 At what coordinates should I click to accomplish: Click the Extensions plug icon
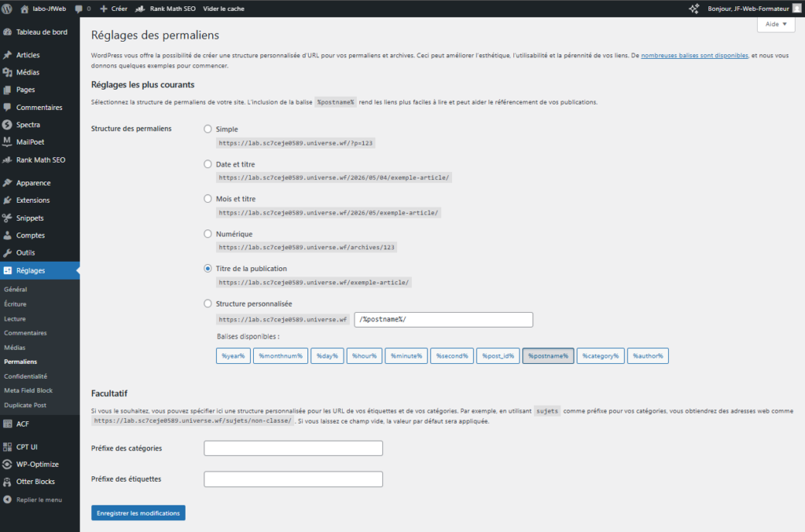pos(7,200)
